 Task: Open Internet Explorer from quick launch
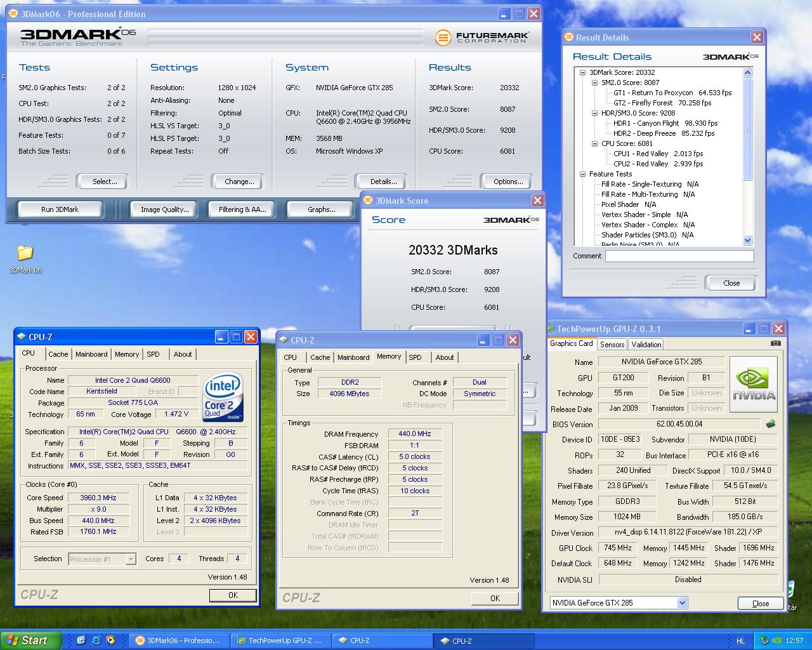coord(96,640)
